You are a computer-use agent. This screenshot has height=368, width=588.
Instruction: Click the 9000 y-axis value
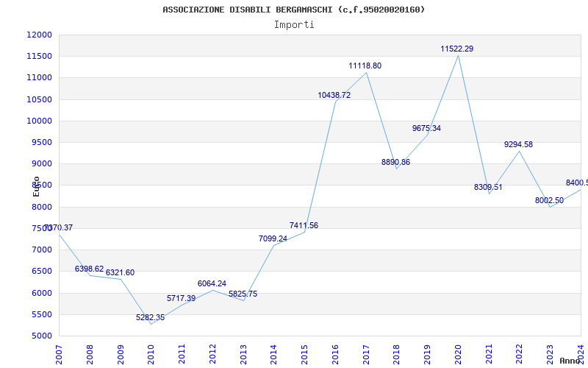(x=41, y=163)
